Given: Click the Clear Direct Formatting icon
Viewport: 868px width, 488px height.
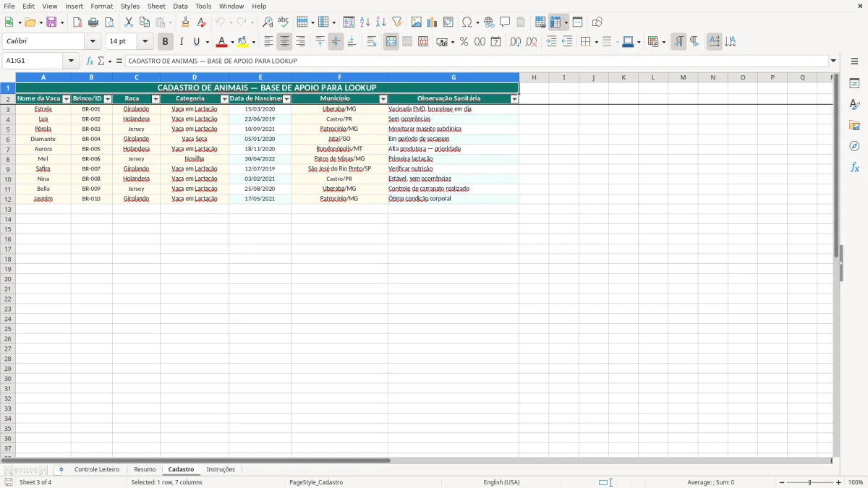Looking at the screenshot, I should [x=202, y=22].
